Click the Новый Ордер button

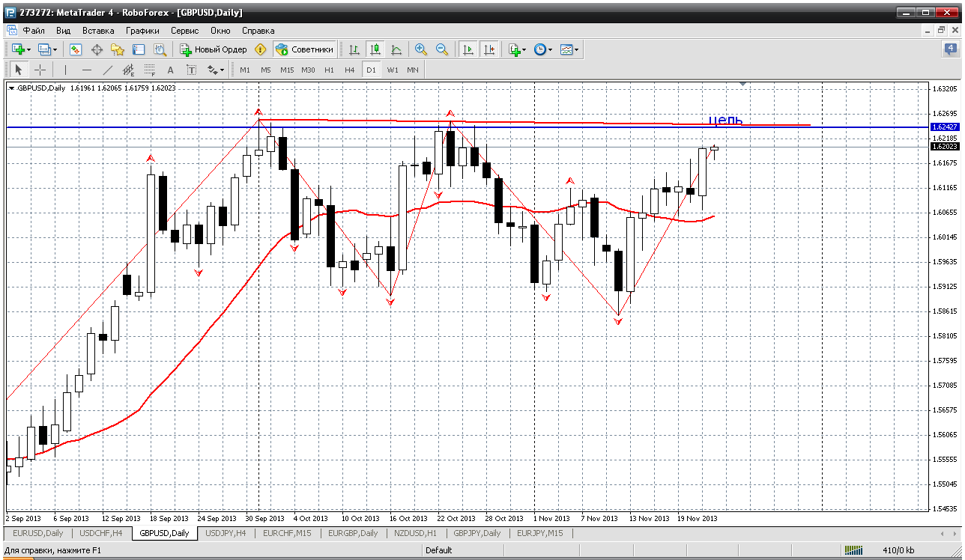click(x=214, y=49)
